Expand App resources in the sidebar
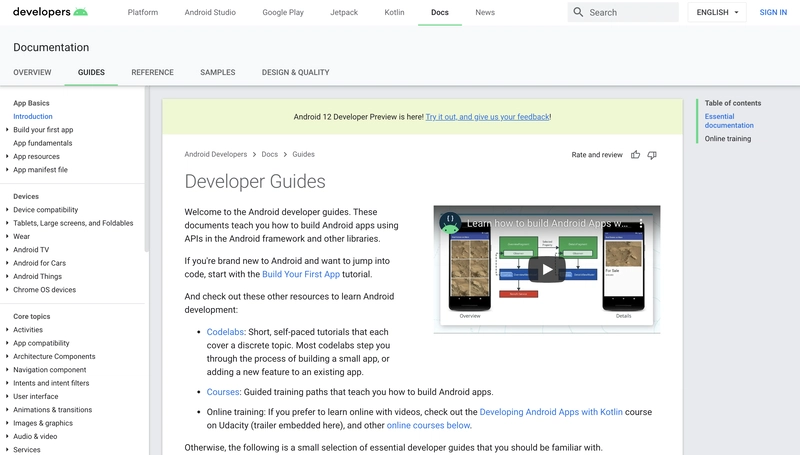 click(7, 156)
